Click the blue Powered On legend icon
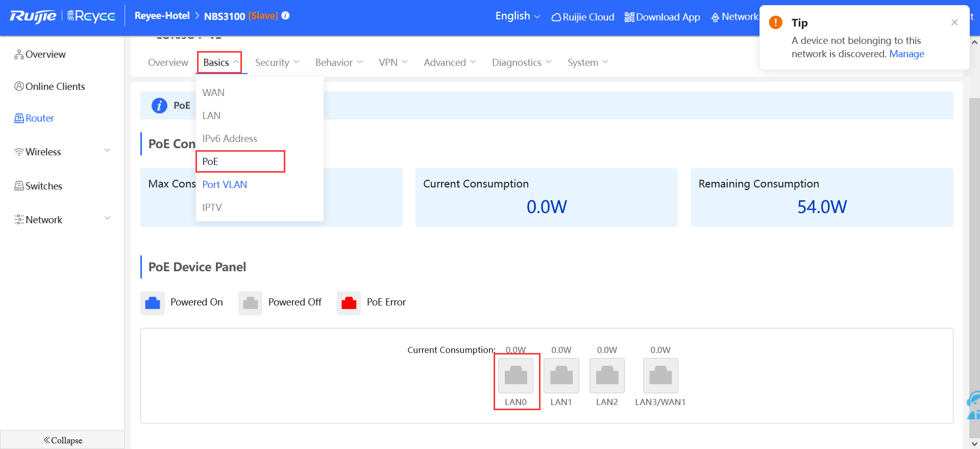This screenshot has width=980, height=449. point(153,303)
